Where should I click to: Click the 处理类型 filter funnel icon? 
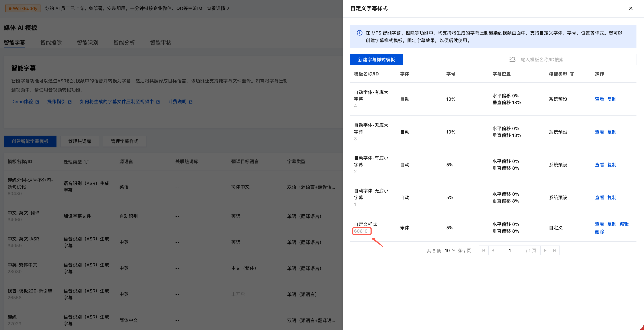(x=86, y=162)
